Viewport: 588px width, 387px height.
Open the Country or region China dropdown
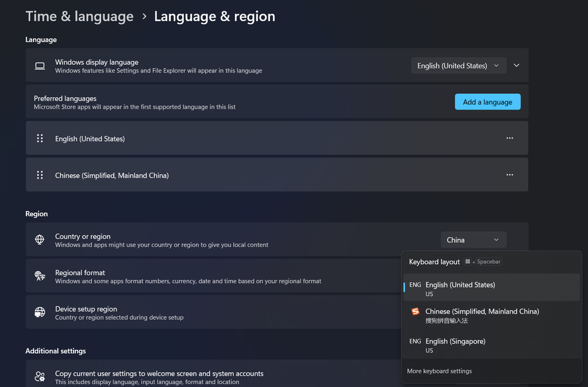(473, 240)
